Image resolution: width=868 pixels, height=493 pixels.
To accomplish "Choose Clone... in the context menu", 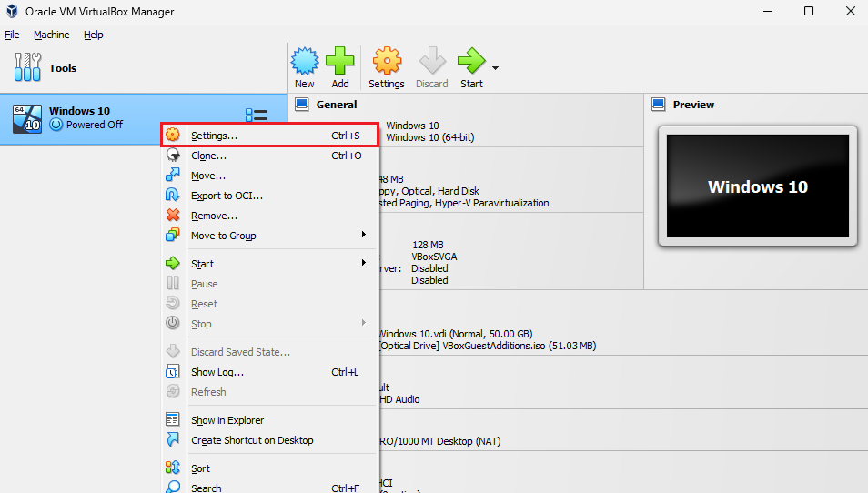I will (270, 156).
